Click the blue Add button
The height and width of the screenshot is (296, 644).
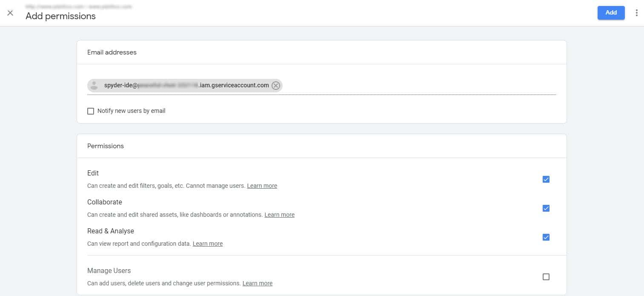(611, 13)
